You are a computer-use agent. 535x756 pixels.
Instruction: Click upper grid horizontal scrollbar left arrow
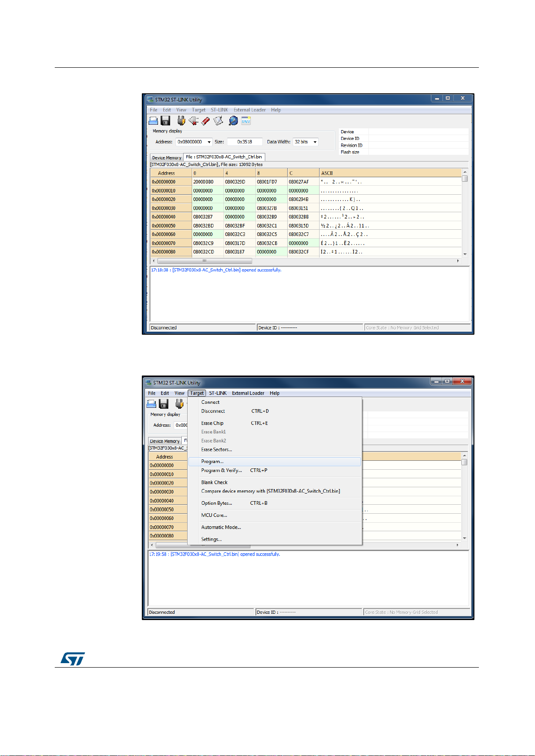pos(154,261)
